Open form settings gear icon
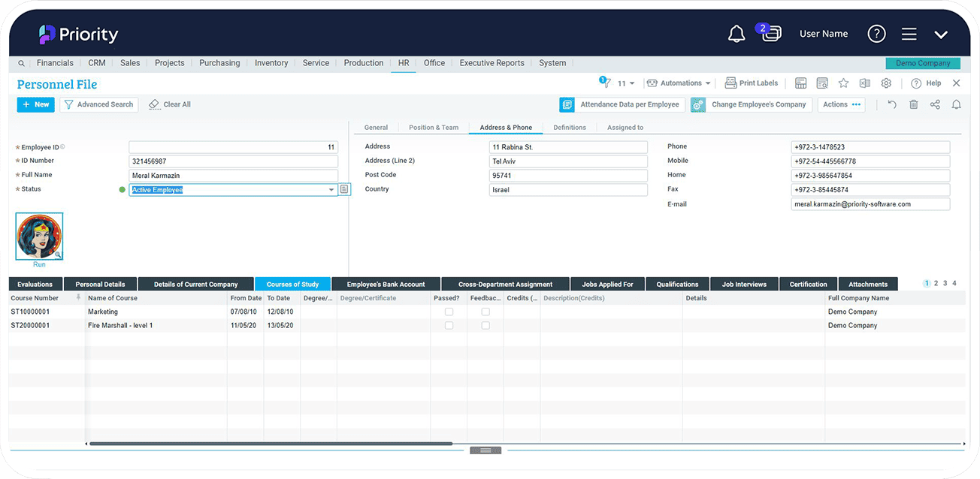 point(886,83)
